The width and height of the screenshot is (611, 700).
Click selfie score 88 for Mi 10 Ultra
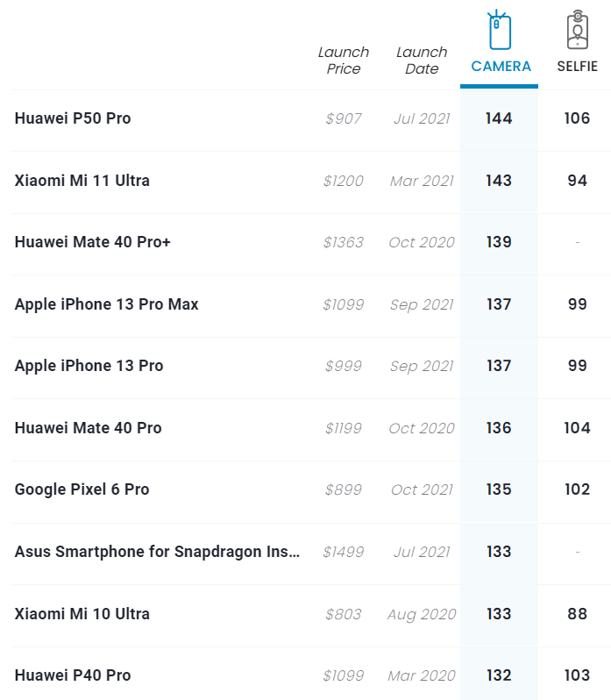577,614
